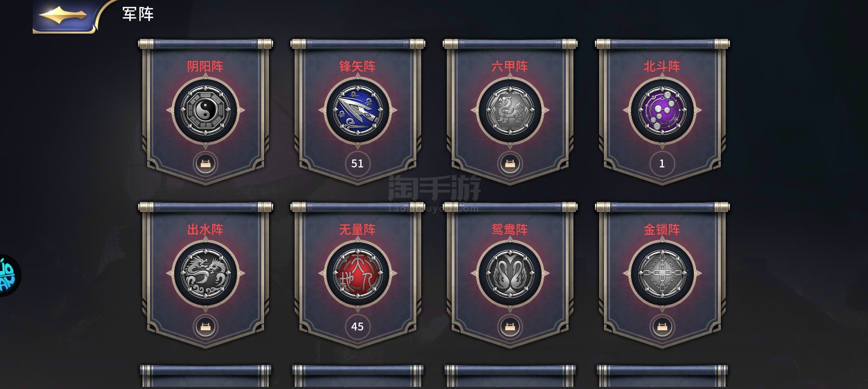
Task: Click the 军阵 page title
Action: [x=138, y=14]
